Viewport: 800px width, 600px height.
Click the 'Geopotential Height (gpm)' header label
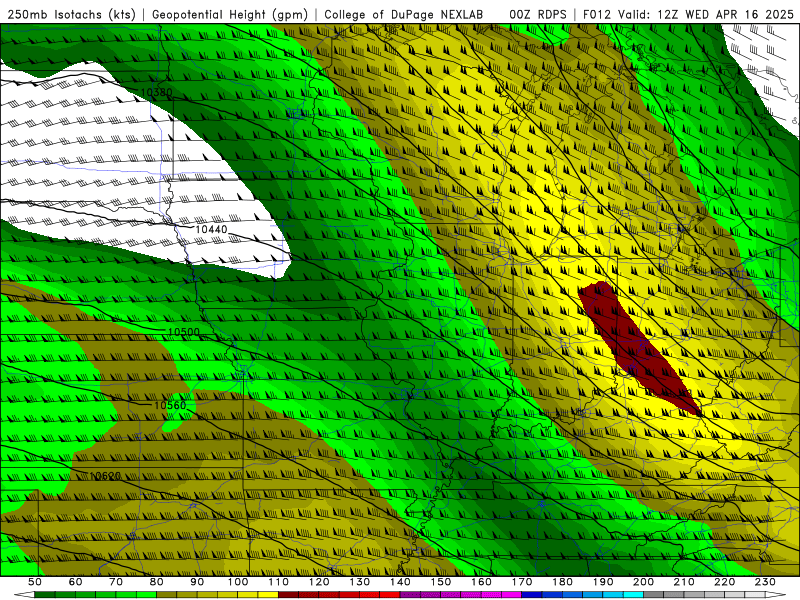[230, 14]
